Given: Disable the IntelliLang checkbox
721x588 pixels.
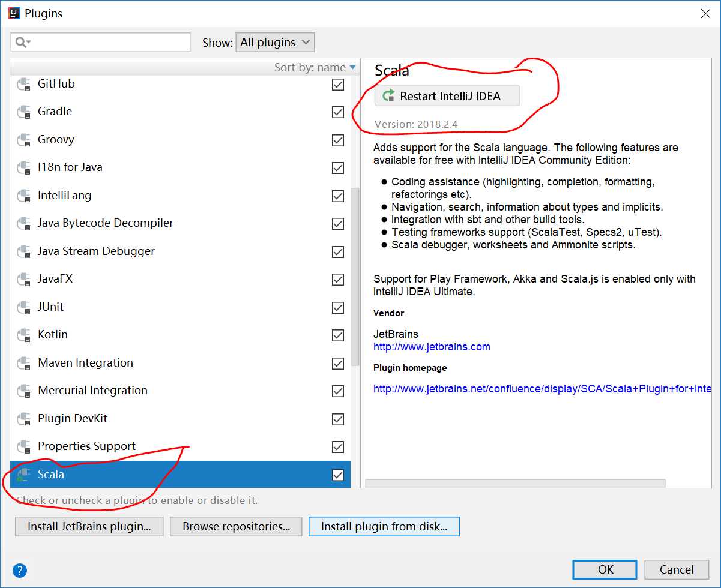Looking at the screenshot, I should click(338, 196).
